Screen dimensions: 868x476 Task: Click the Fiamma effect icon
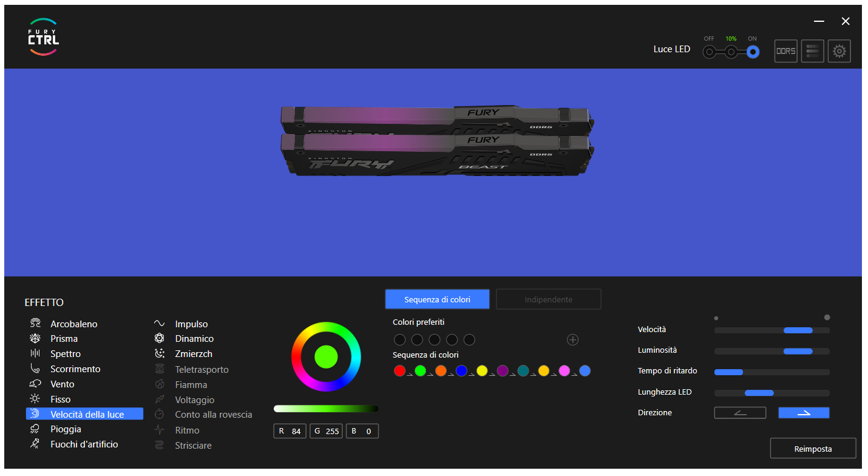[160, 384]
